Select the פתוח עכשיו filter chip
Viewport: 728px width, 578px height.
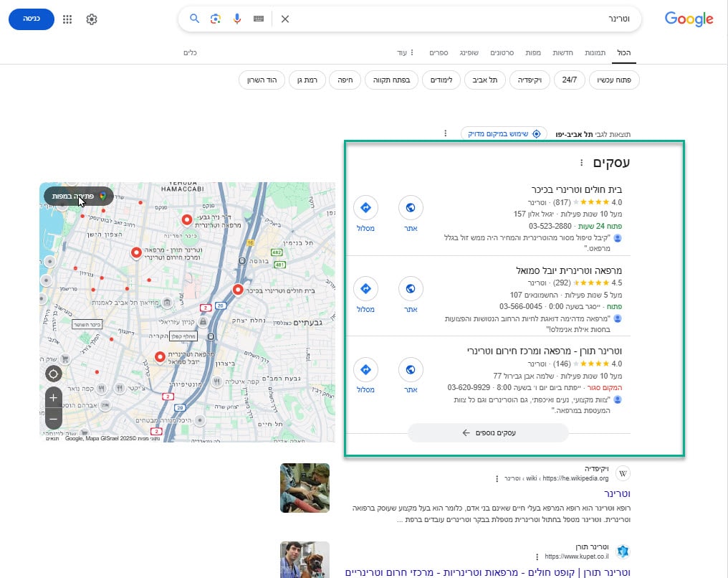point(614,80)
